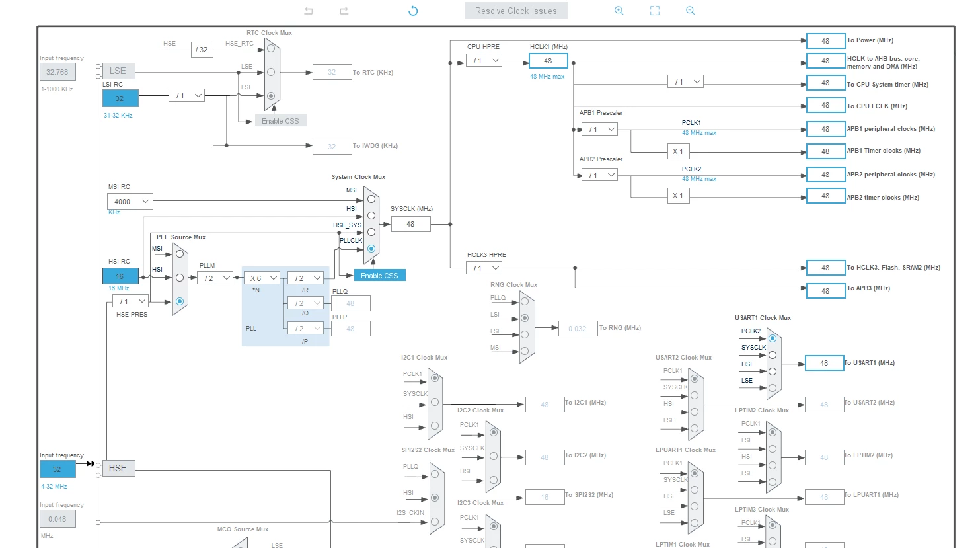980x548 pixels.
Task: Click the LSE input frequency 32.768 field
Action: pyautogui.click(x=57, y=72)
